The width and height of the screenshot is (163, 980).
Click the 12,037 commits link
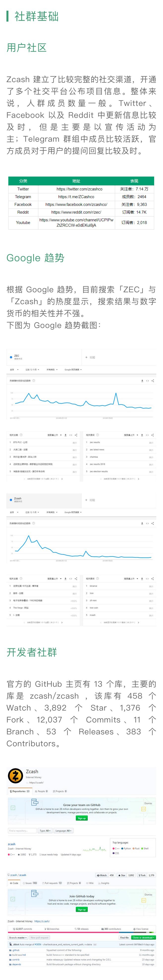pyautogui.click(x=22, y=929)
